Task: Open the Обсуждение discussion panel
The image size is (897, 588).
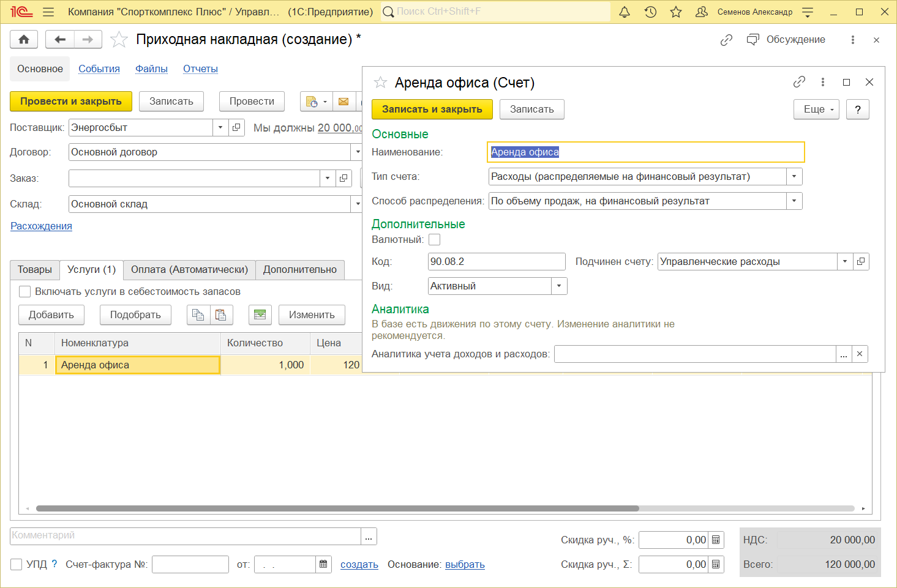Action: 786,40
